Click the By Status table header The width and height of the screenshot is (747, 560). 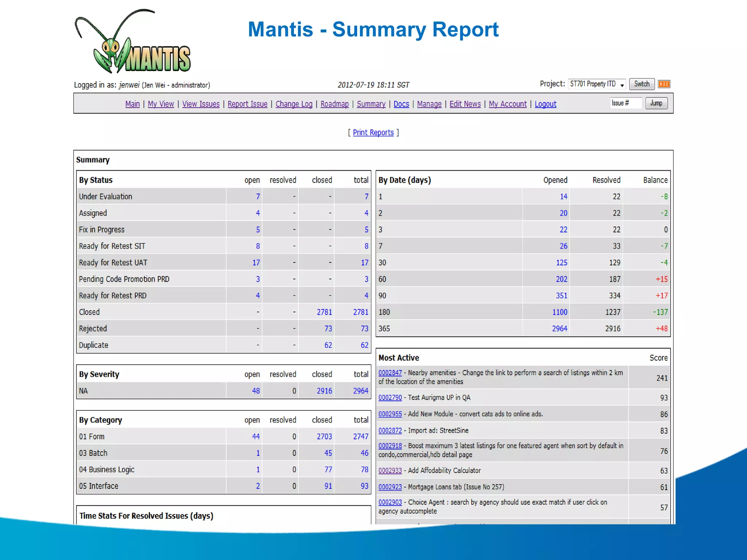pos(96,180)
